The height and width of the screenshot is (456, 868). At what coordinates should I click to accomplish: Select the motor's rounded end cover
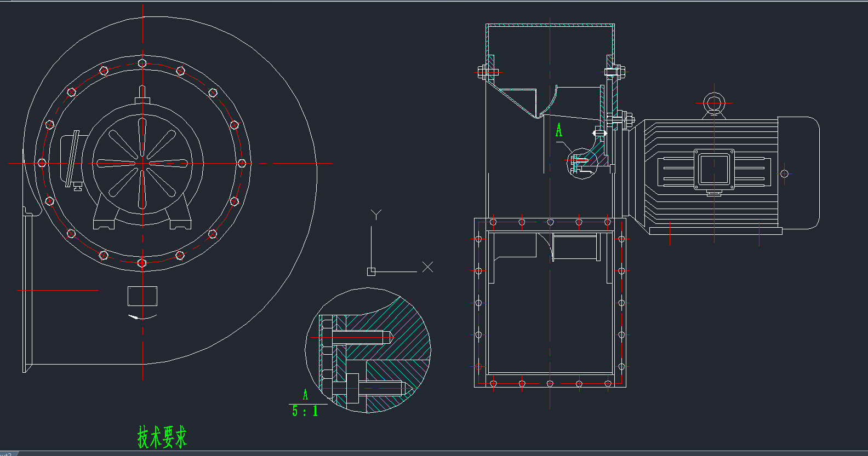point(799,172)
